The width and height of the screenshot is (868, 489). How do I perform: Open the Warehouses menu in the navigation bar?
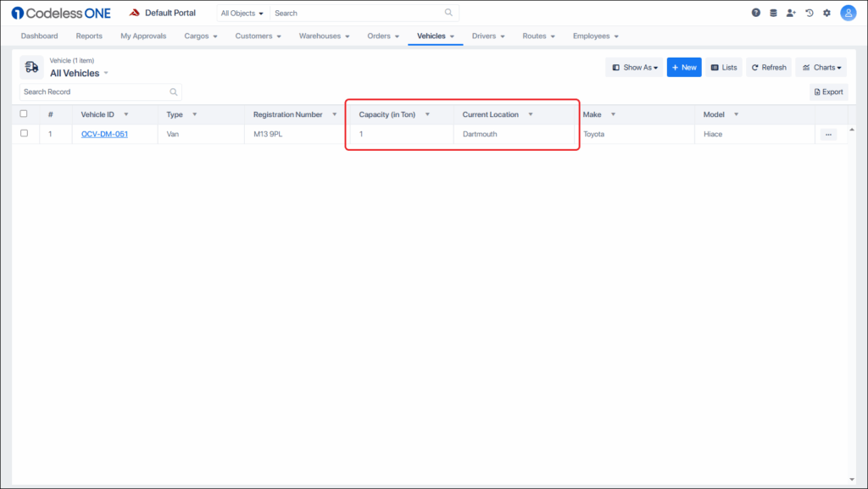click(x=323, y=36)
